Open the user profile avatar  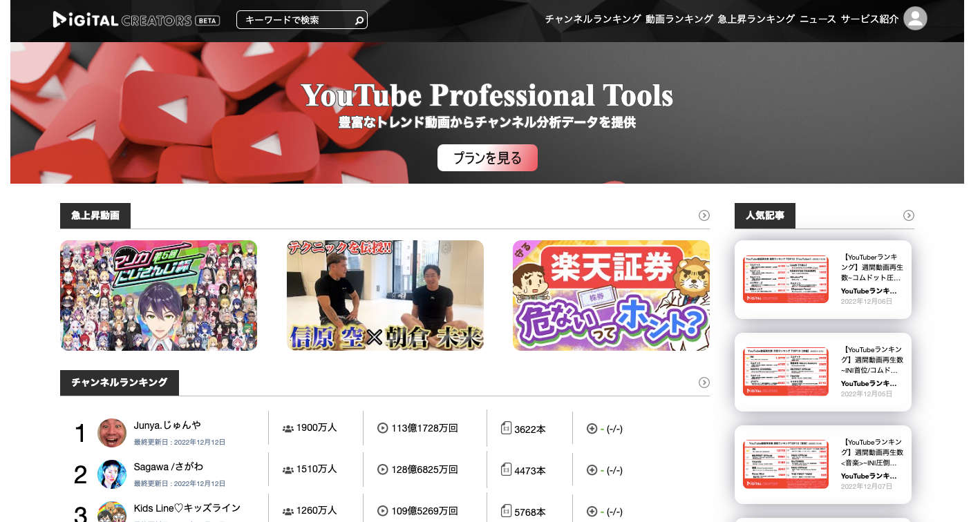(915, 19)
